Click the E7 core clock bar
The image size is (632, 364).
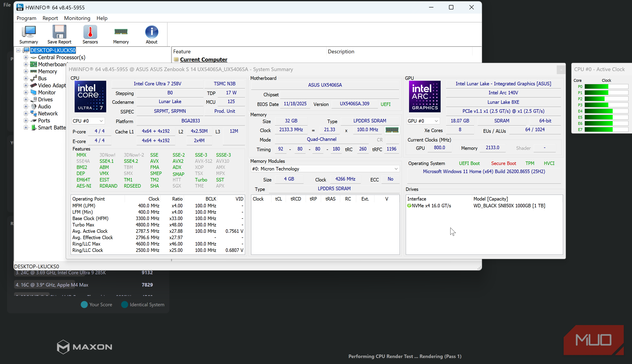[606, 129]
